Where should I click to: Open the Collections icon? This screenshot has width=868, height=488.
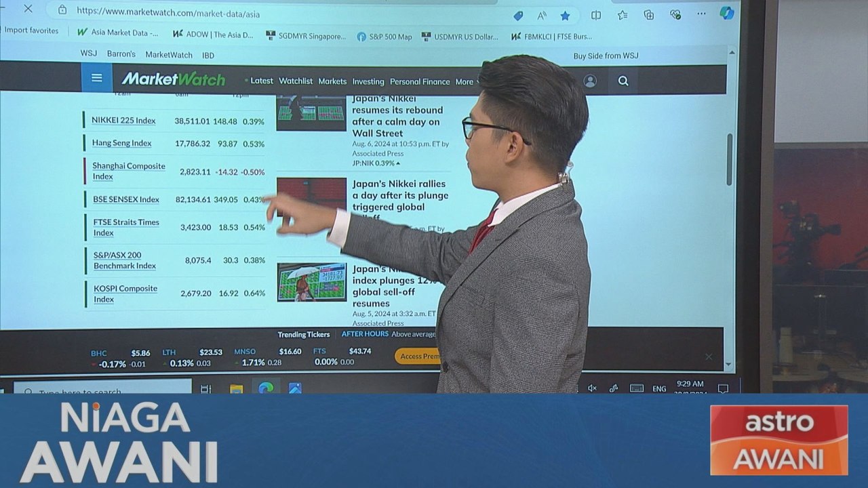click(x=649, y=15)
